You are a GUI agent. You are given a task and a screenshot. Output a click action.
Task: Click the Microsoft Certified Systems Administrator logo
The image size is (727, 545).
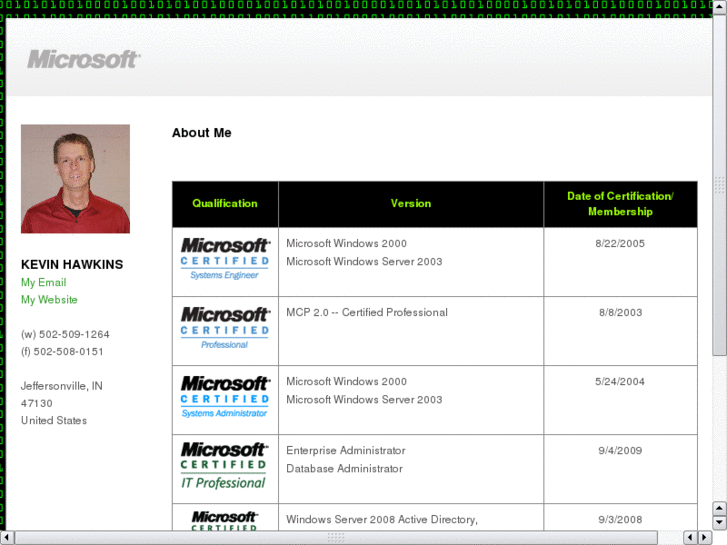[x=225, y=397]
